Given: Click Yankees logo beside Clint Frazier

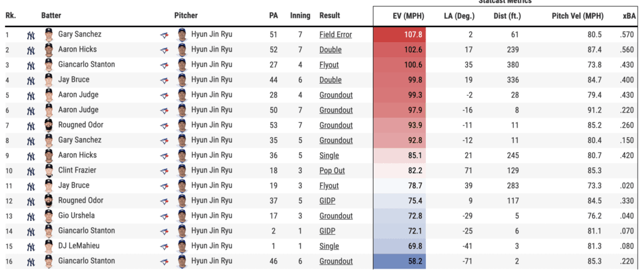Looking at the screenshot, I should (31, 171).
